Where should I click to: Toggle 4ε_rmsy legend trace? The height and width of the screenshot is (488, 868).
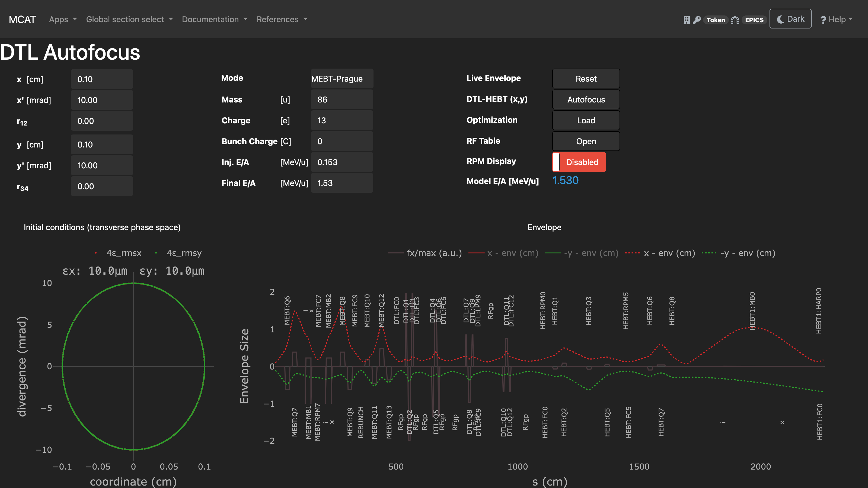(x=178, y=253)
